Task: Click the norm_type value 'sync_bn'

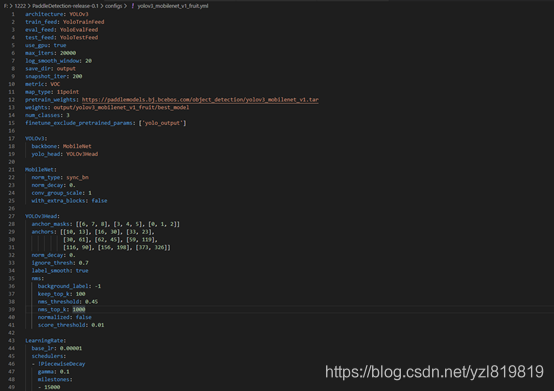Action: coord(77,177)
